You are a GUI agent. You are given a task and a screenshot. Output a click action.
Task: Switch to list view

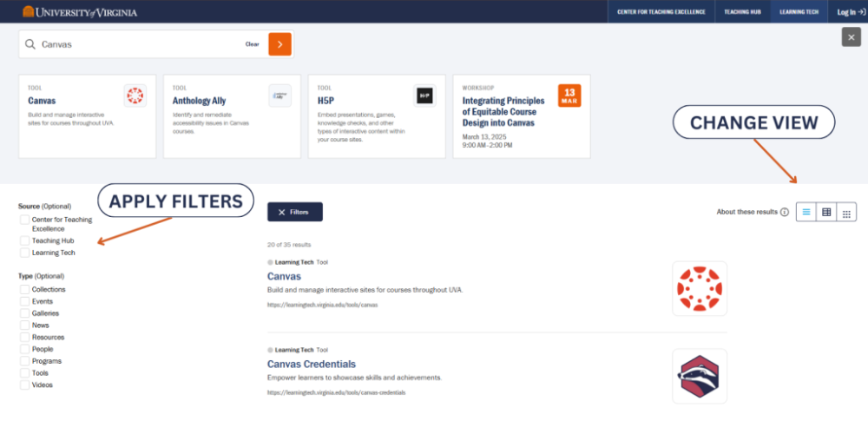tap(806, 212)
